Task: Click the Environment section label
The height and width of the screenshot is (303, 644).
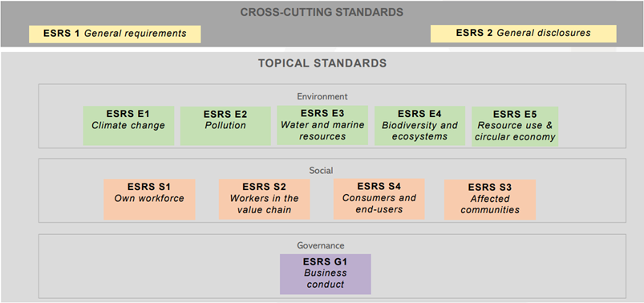Action: pyautogui.click(x=322, y=96)
